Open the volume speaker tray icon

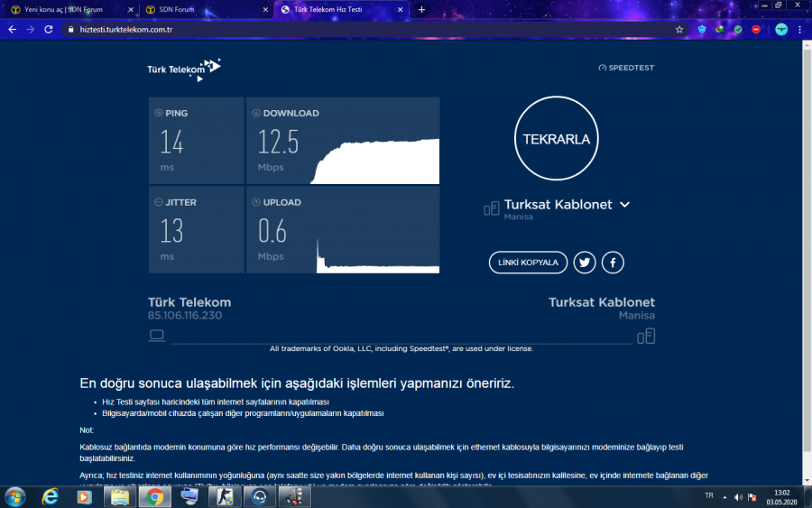pos(738,497)
